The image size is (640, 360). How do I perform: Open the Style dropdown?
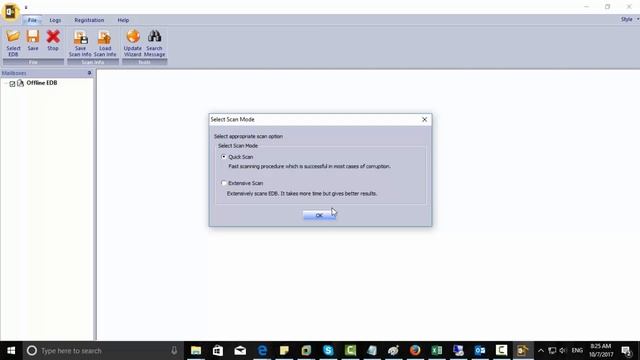[629, 20]
